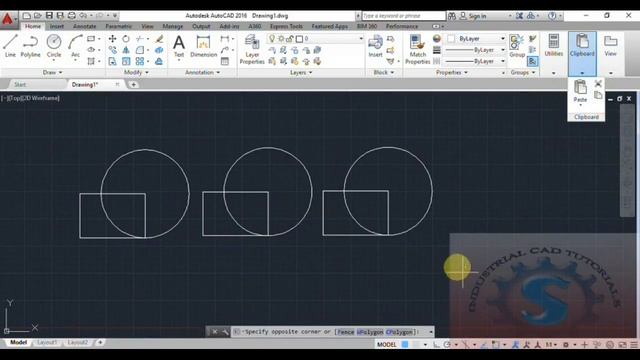Open Layer Properties manager
This screenshot has width=640, height=360.
coord(252,49)
